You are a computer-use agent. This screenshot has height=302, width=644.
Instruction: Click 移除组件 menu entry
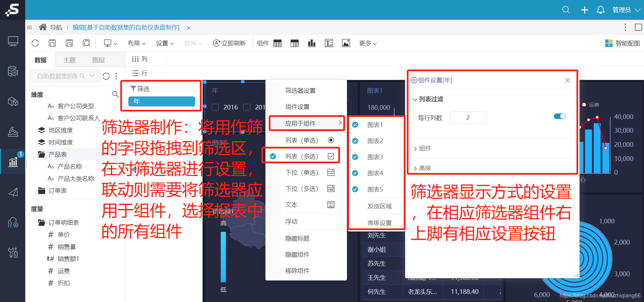click(x=297, y=270)
